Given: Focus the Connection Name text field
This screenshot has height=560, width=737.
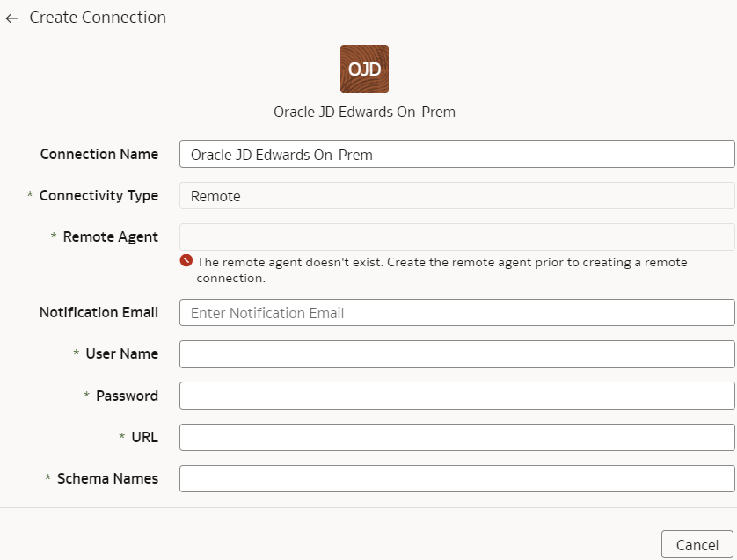Looking at the screenshot, I should 456,154.
